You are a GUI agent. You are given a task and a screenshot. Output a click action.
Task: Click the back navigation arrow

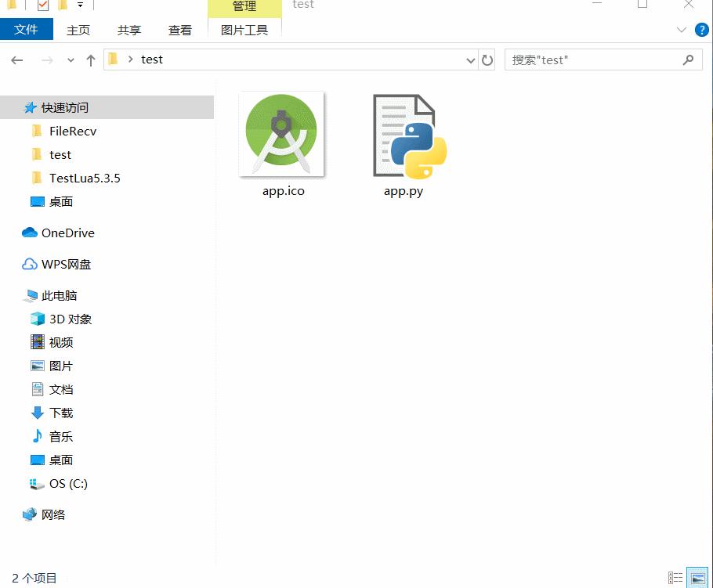point(17,60)
